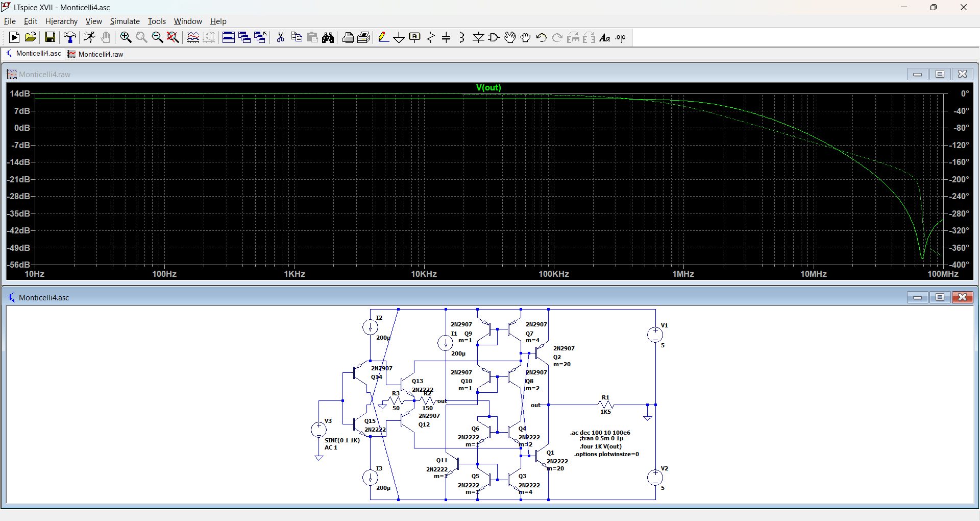Save the schematic with the floppy icon
Viewport: 980px width, 521px height.
50,37
